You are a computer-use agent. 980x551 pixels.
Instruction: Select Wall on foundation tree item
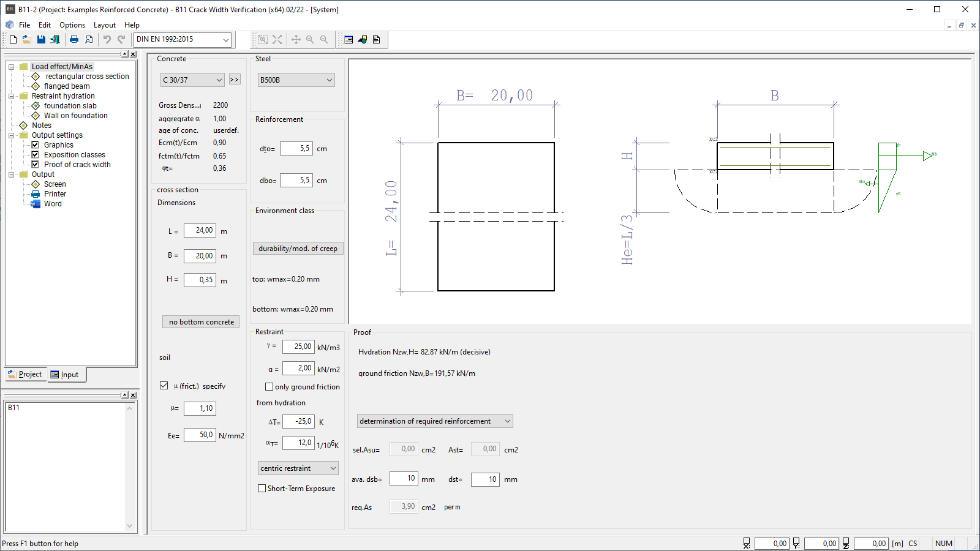click(76, 116)
